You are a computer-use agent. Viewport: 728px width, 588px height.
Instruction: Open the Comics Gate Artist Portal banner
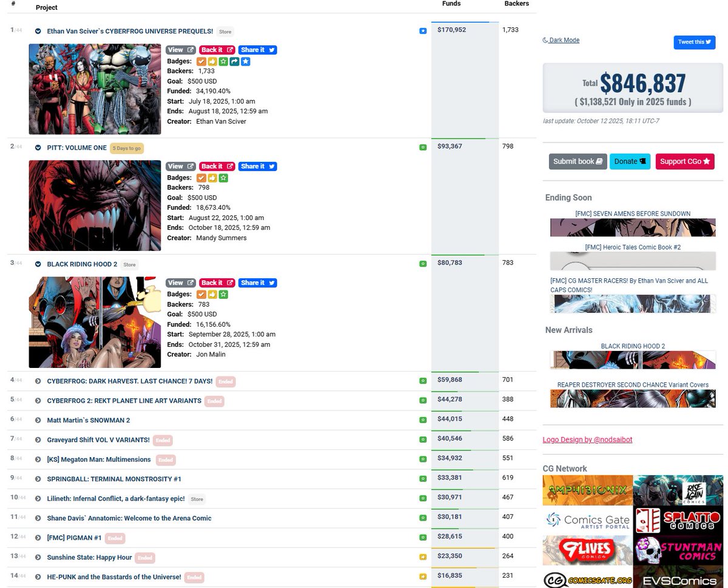tap(587, 520)
